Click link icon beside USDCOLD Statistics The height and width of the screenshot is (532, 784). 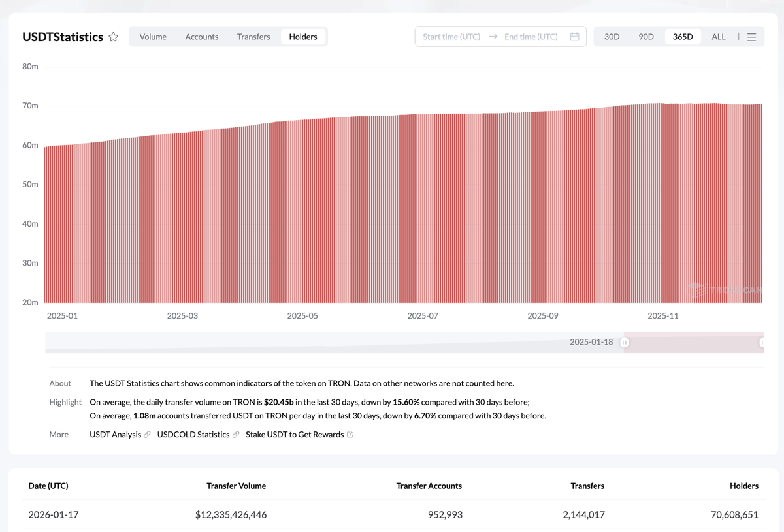click(236, 435)
